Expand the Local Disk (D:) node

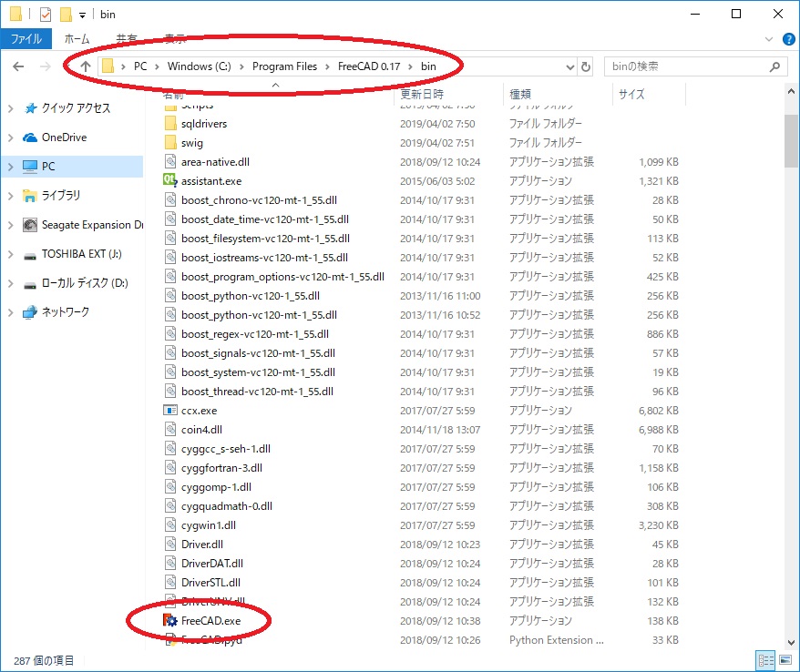coord(11,283)
